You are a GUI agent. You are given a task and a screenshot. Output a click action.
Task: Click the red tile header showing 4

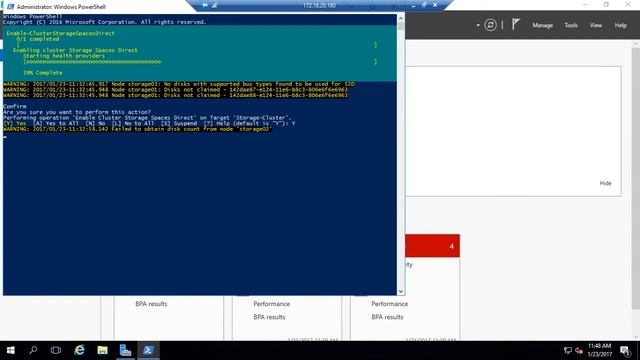pos(432,246)
